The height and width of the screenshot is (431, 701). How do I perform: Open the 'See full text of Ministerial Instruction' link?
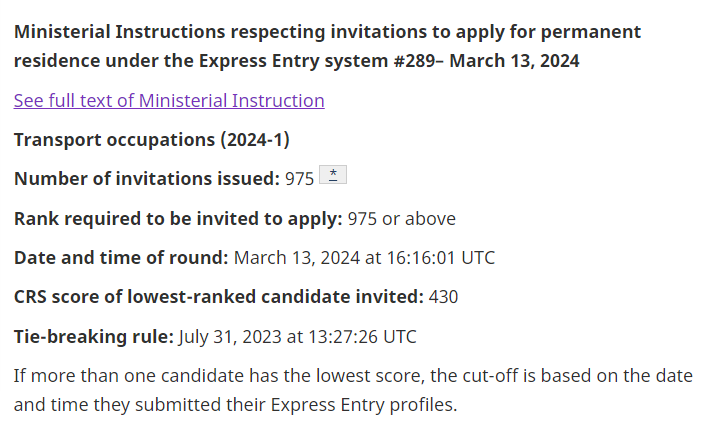click(x=169, y=101)
